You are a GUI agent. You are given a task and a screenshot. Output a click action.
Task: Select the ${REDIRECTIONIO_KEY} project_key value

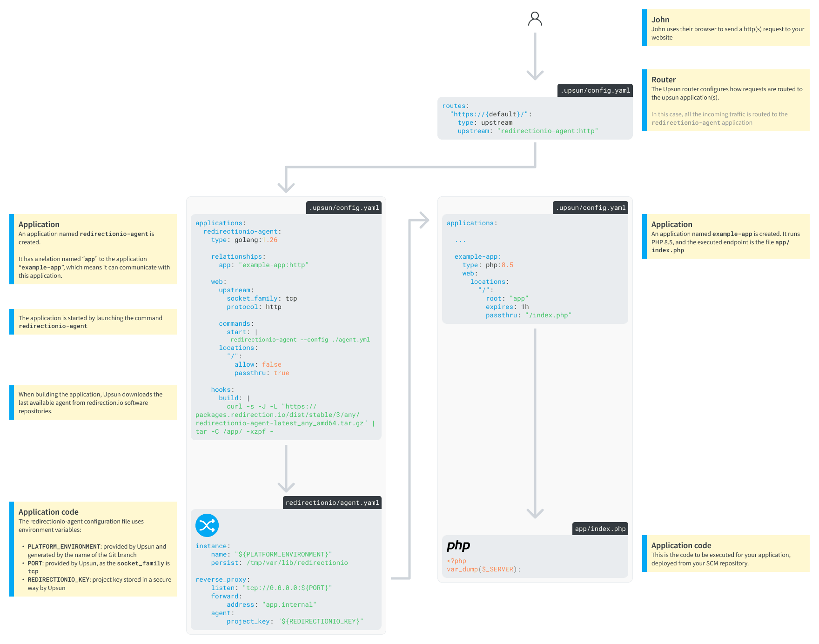coord(320,621)
